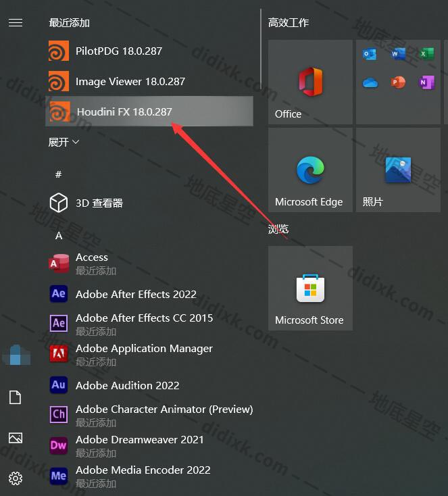
Task: Open Adobe After Effects 2022 entry
Action: (x=136, y=294)
